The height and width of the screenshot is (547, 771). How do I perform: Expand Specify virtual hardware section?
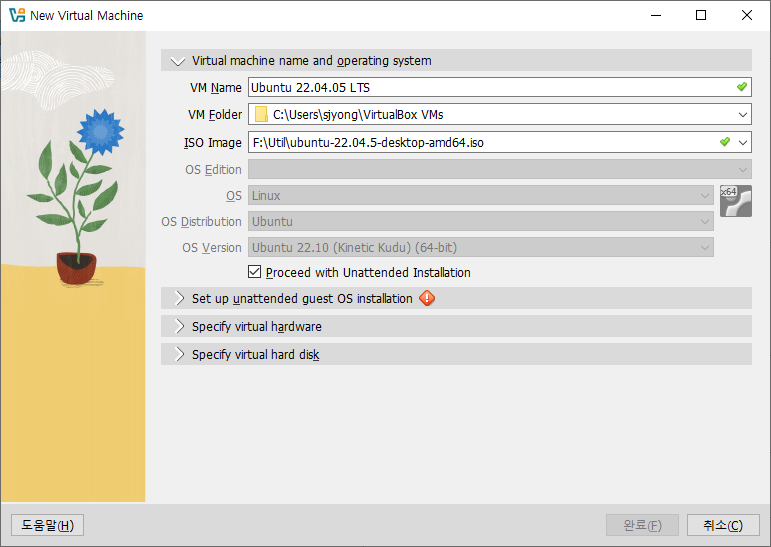tap(179, 326)
